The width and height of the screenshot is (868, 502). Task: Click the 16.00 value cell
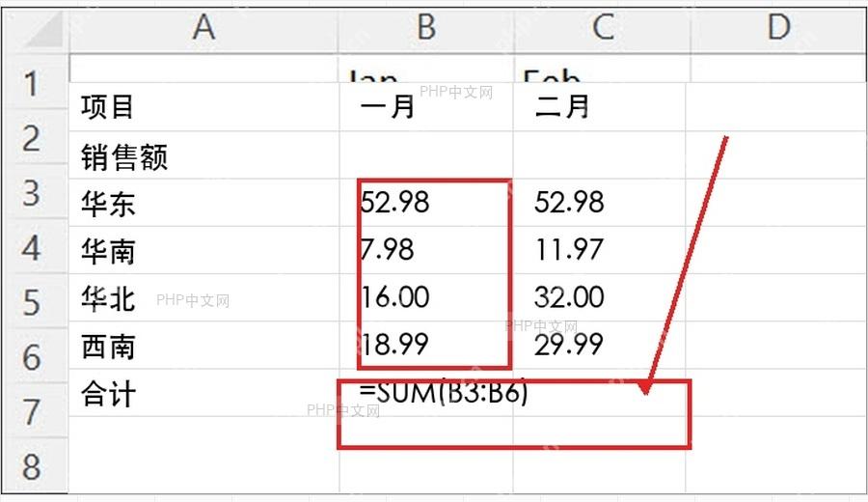pyautogui.click(x=426, y=297)
